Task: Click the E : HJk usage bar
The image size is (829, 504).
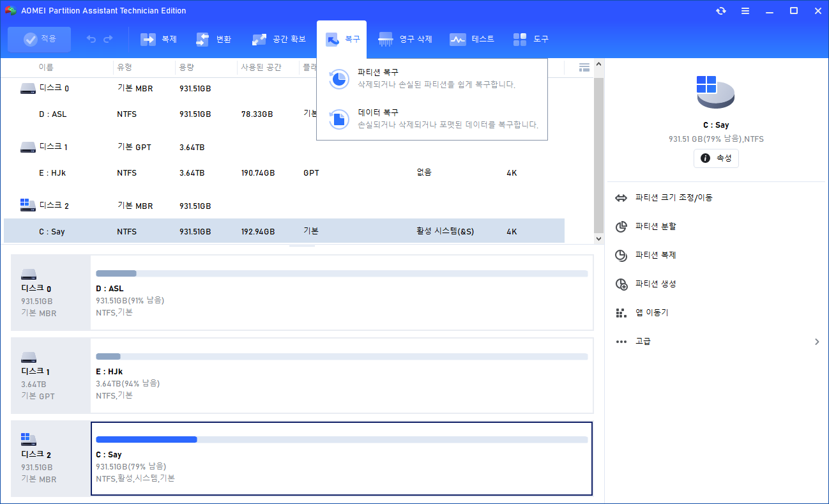Action: 342,356
